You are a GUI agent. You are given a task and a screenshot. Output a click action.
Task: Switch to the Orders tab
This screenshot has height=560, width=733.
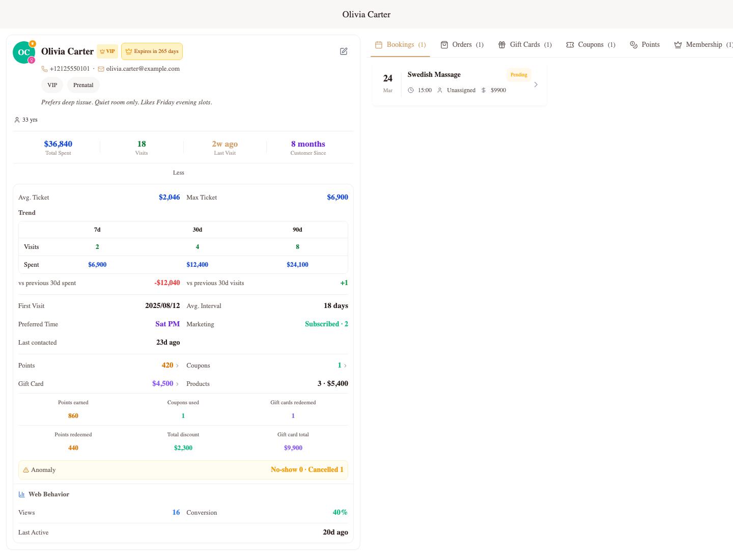click(462, 45)
